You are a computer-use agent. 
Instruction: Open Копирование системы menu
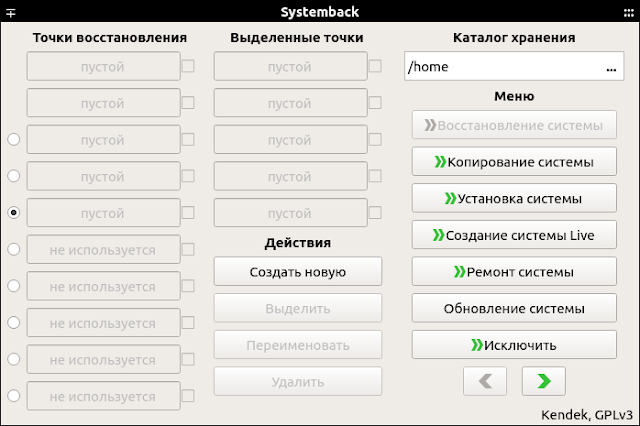pyautogui.click(x=514, y=162)
